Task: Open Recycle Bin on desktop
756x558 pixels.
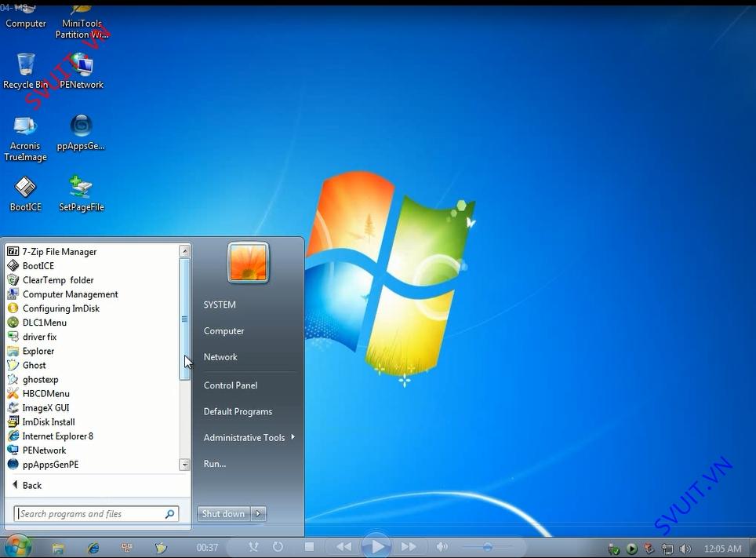Action: point(26,71)
